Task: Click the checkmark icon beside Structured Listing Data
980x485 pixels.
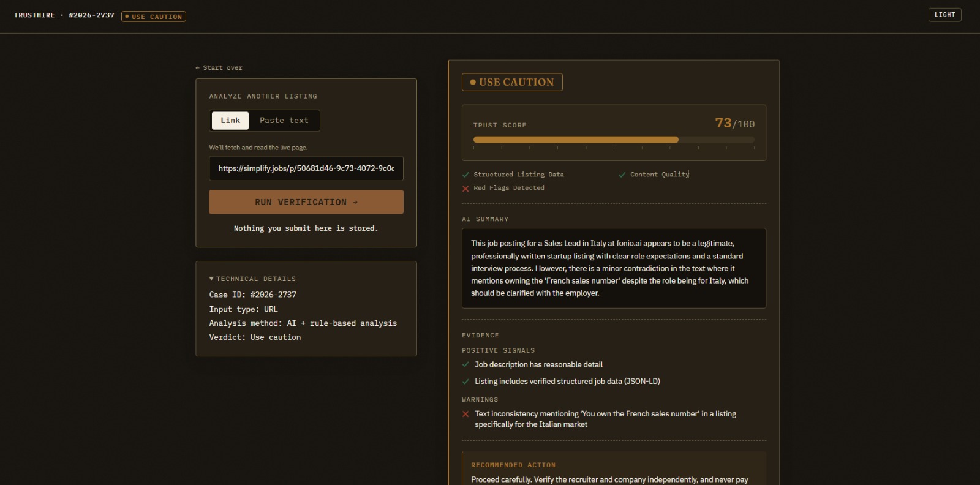Action: pyautogui.click(x=466, y=175)
